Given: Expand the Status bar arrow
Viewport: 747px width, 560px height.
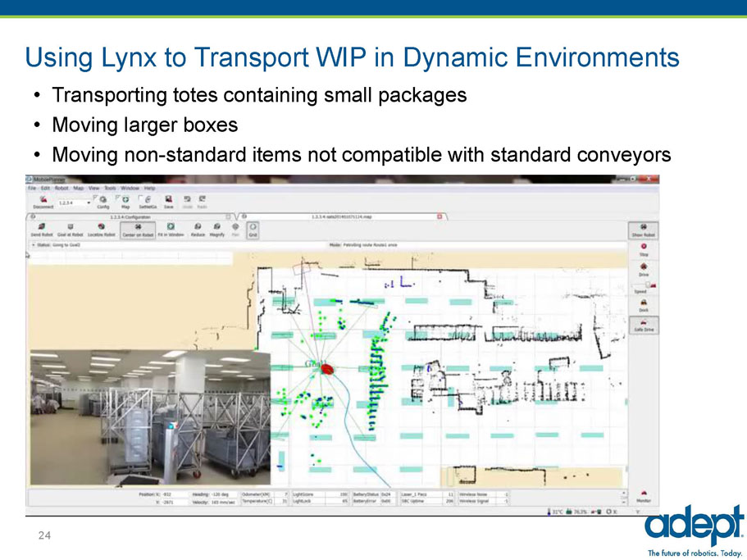Looking at the screenshot, I should [x=32, y=244].
